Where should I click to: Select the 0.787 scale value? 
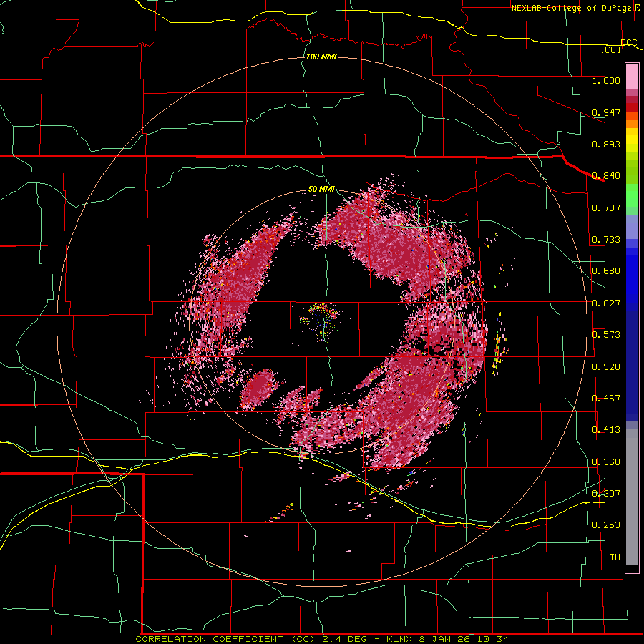pos(606,208)
